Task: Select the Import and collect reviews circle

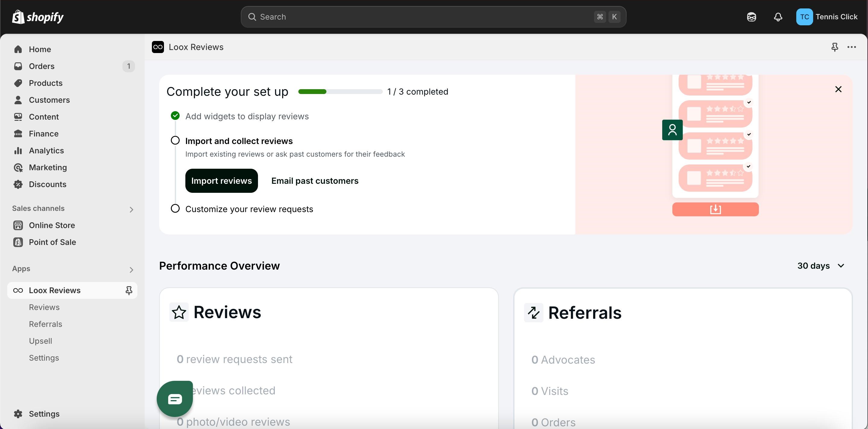Action: point(175,140)
